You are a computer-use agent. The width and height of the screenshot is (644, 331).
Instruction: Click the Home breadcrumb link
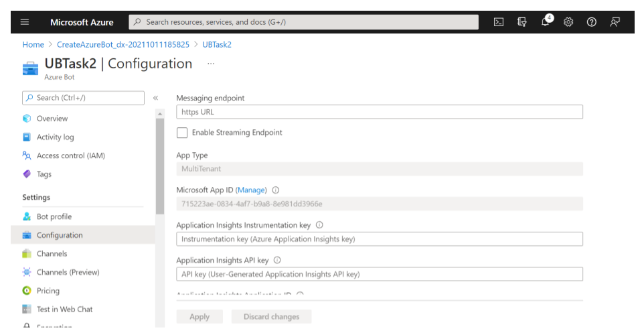coord(33,45)
